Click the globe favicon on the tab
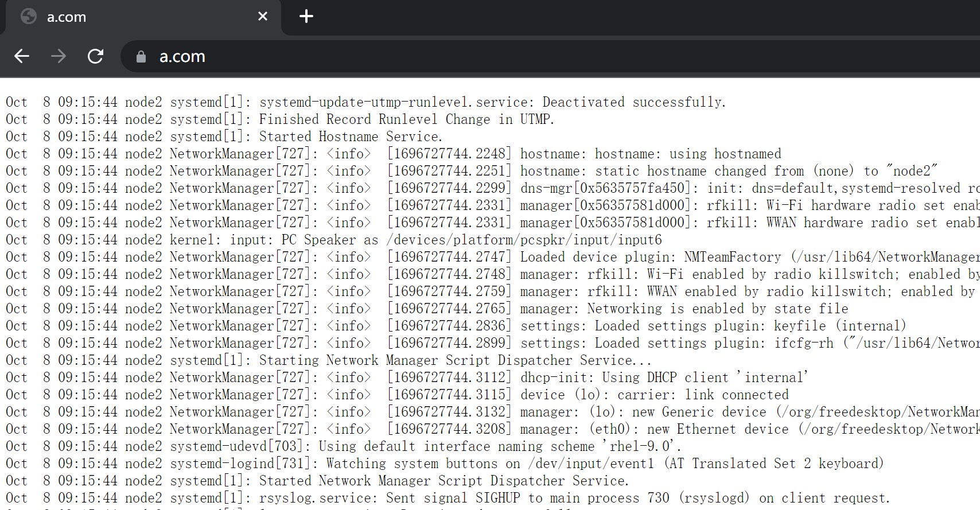 [x=29, y=17]
